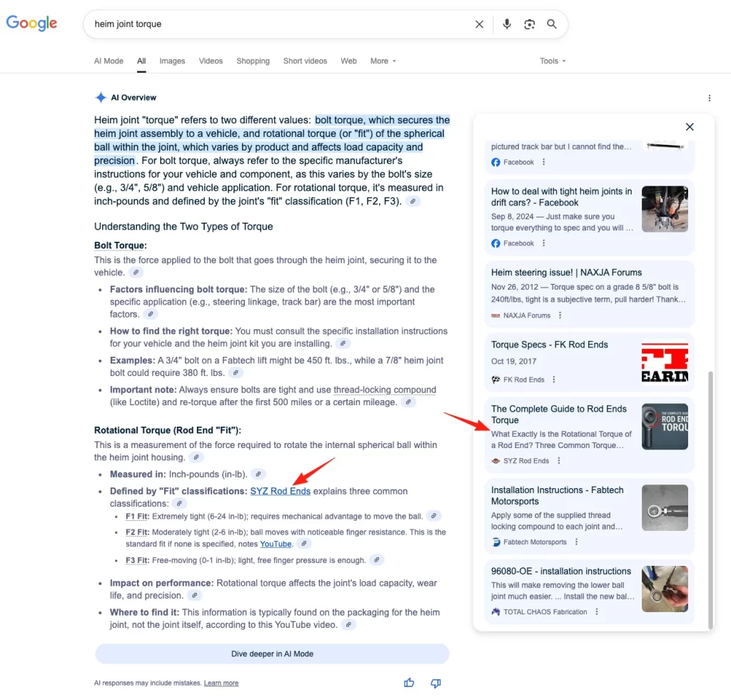Screen dimensions: 731x700
Task: Click source link icon after 'most important factors'
Action: pyautogui.click(x=150, y=314)
